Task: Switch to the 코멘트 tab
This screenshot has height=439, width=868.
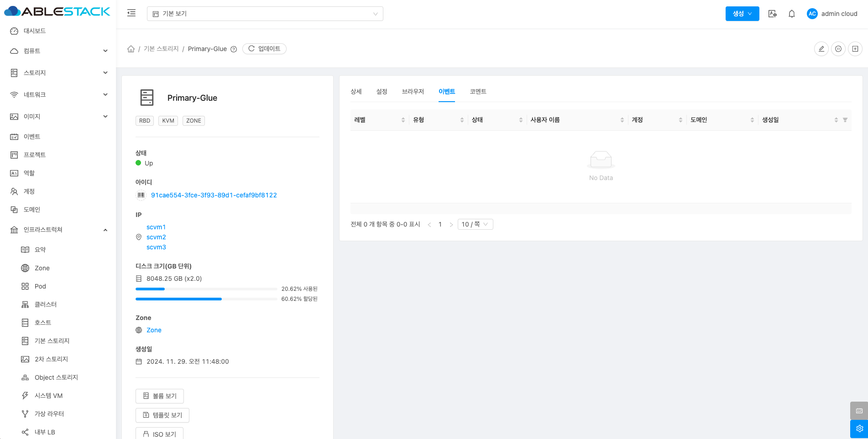Action: (478, 92)
